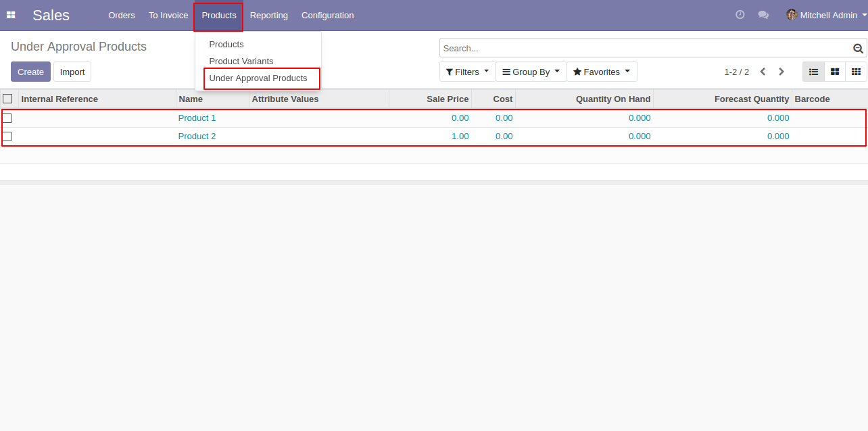Sort by Name column header
868x431 pixels.
pyautogui.click(x=212, y=99)
